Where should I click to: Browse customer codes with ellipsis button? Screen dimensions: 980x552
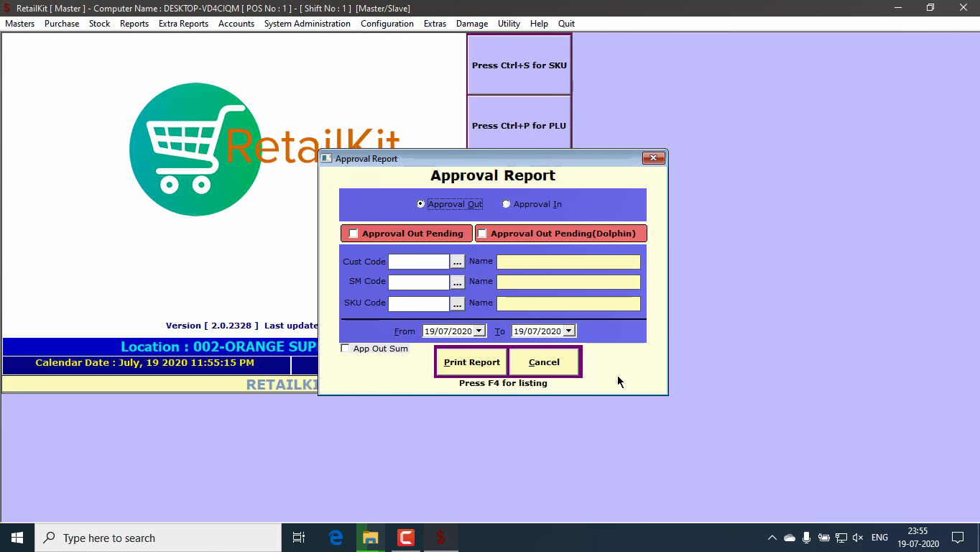pos(457,262)
